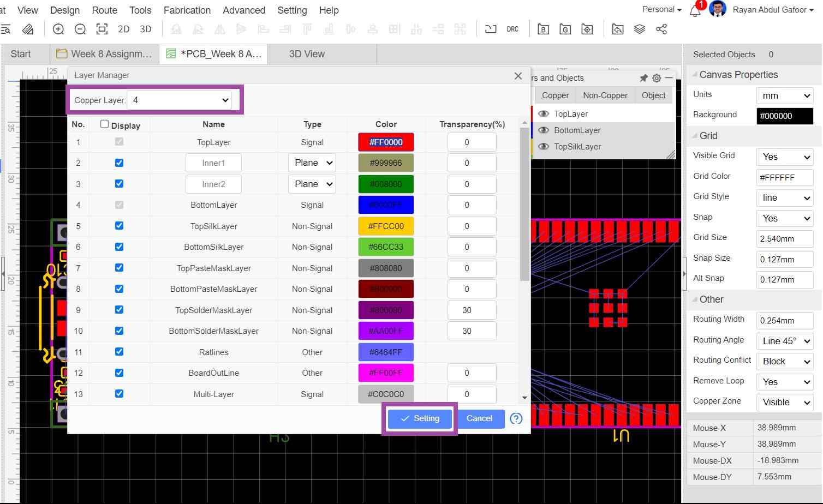Image resolution: width=823 pixels, height=504 pixels.
Task: Switch to the 3D View tab
Action: [307, 54]
